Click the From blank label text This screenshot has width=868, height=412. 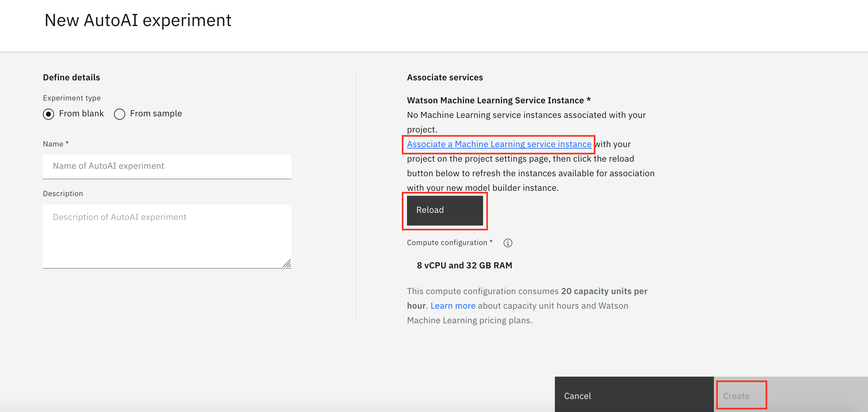tap(81, 114)
